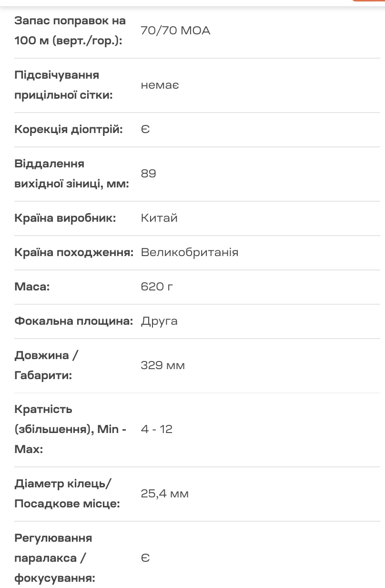
Task: Click the 'Великобританія' country of origin value
Action: tap(190, 253)
